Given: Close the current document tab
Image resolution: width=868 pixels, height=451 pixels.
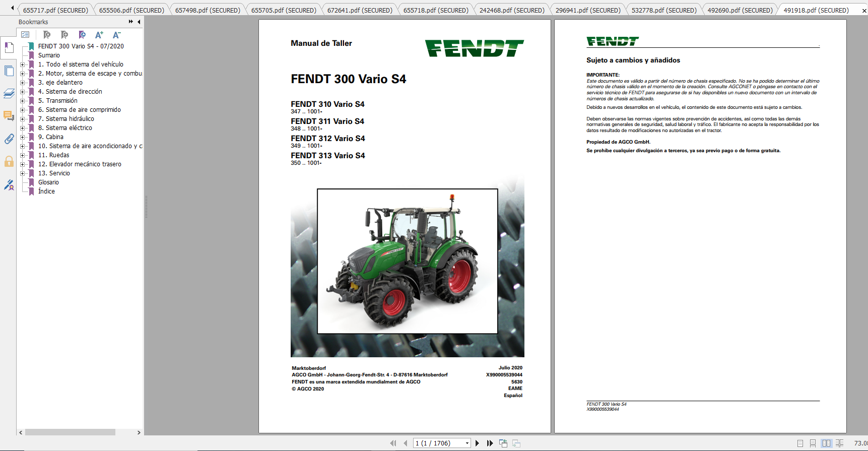Looking at the screenshot, I should point(864,11).
